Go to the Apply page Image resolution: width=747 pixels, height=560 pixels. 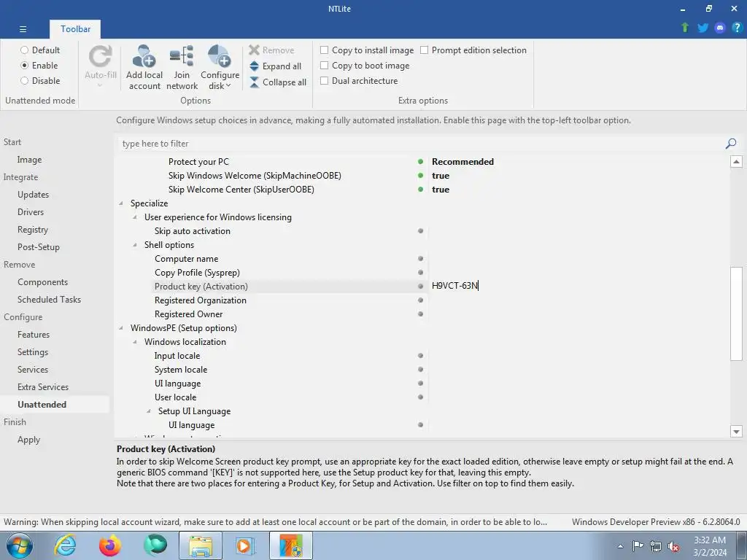[28, 440]
